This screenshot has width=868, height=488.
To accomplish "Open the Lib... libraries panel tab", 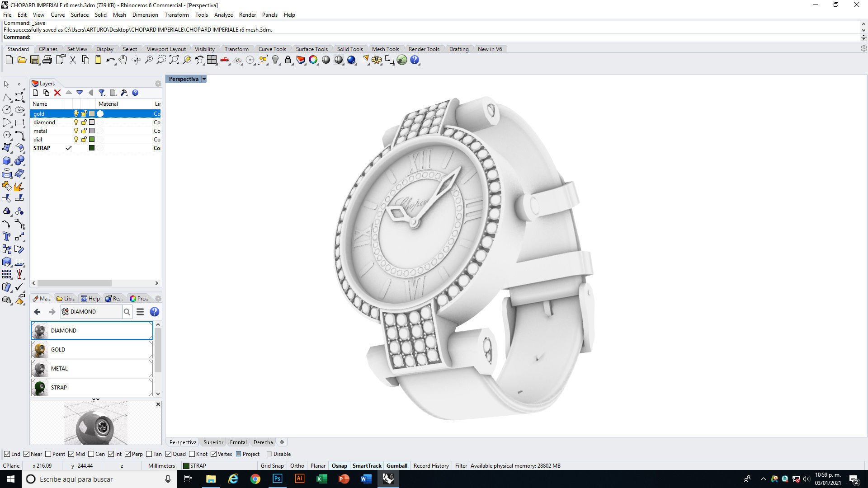I will pyautogui.click(x=66, y=299).
